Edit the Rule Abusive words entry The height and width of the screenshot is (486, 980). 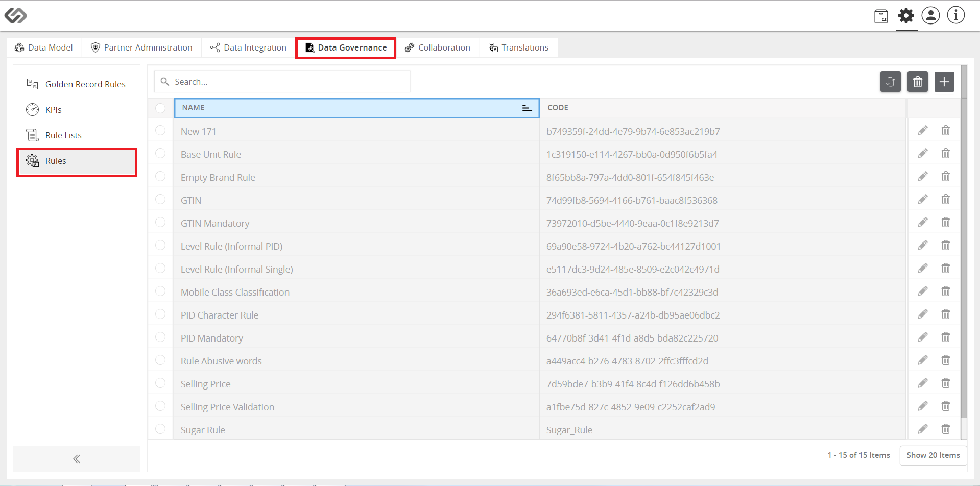(x=922, y=360)
